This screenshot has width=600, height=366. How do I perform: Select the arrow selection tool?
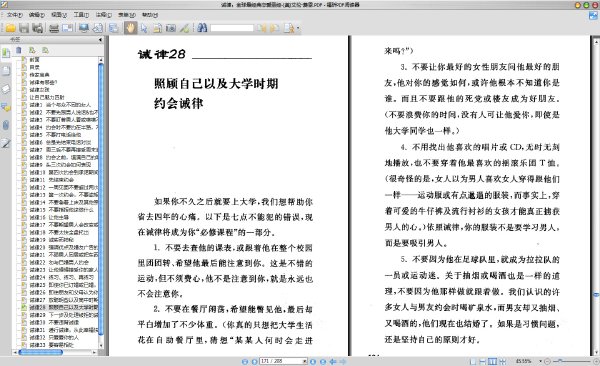coord(144,28)
